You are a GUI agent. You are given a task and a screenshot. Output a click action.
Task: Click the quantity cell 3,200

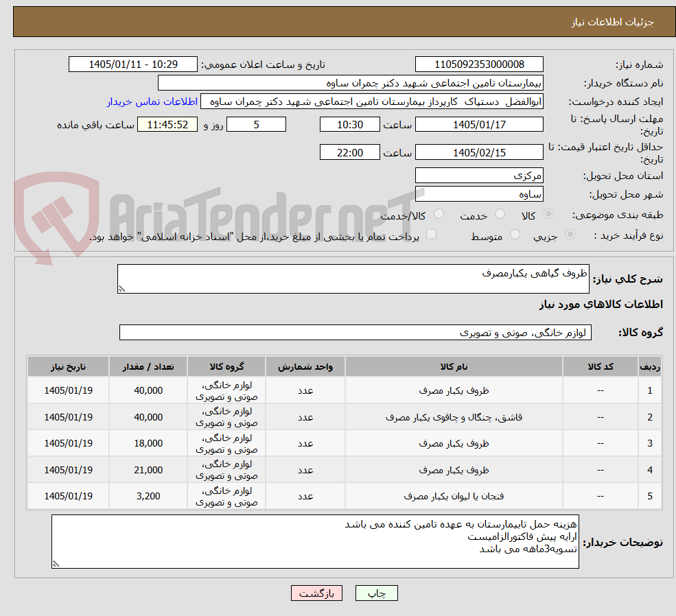(148, 496)
